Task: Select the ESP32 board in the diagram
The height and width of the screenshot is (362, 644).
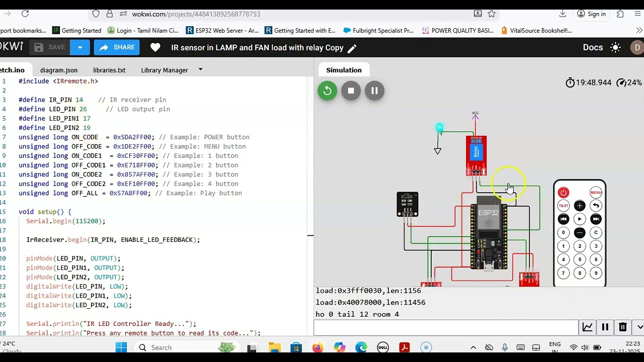Action: tap(488, 233)
